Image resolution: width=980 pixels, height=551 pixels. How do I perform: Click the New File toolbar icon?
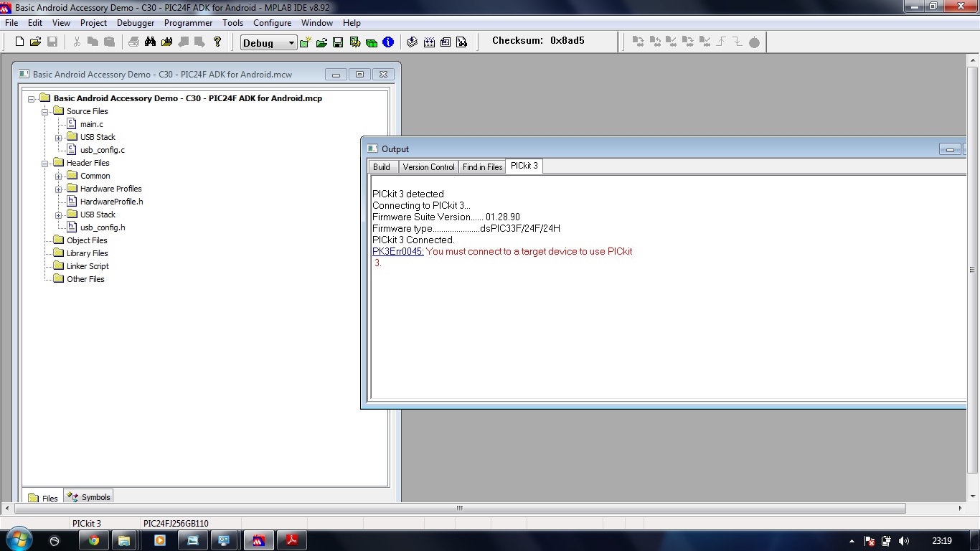(19, 42)
